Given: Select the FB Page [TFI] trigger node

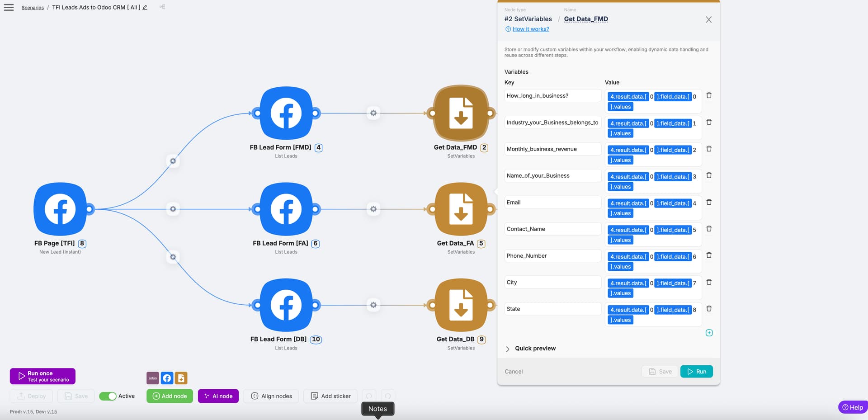Looking at the screenshot, I should click(x=60, y=209).
